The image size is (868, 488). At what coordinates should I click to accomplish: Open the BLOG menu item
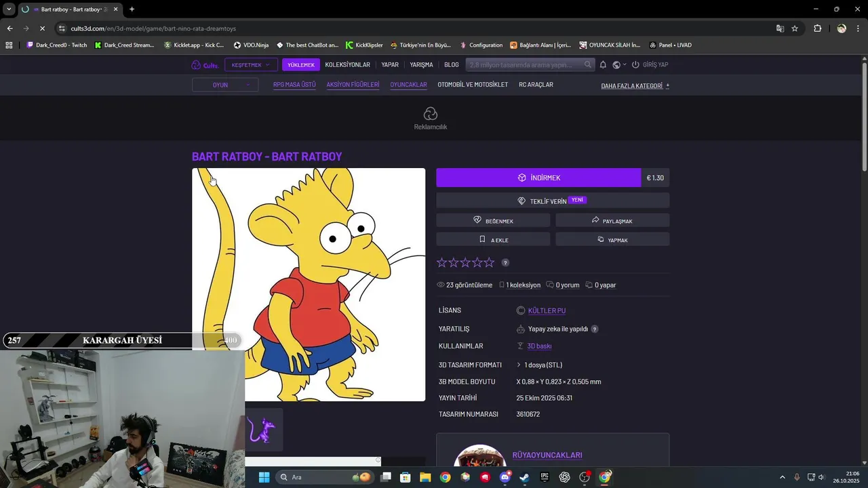(x=452, y=65)
